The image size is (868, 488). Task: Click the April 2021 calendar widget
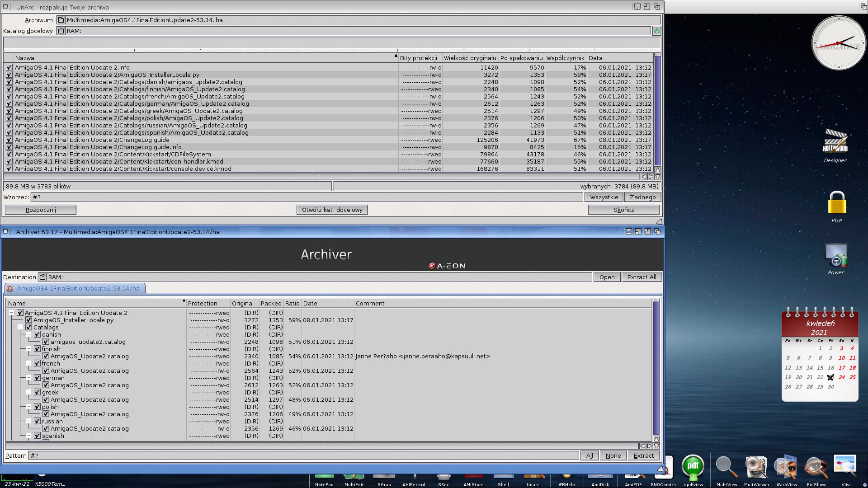tap(820, 354)
